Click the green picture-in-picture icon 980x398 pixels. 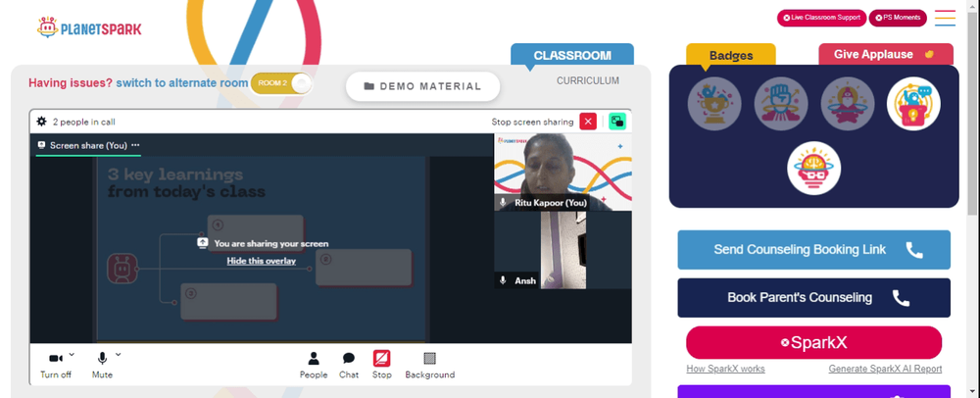coord(617,122)
